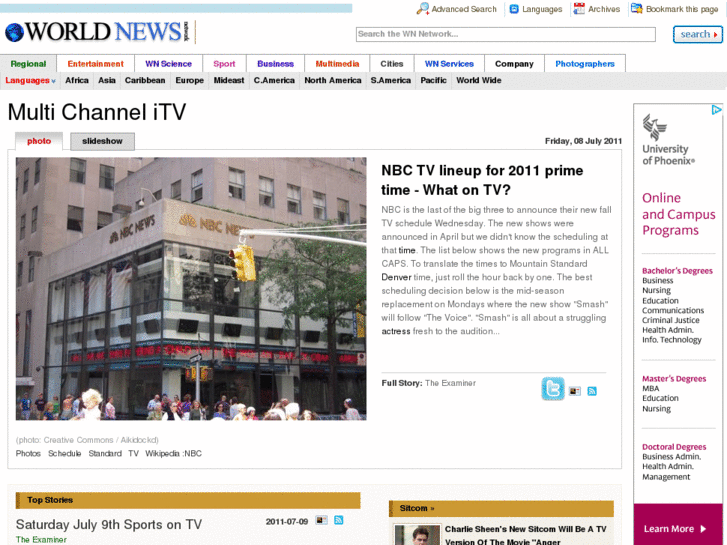Viewport: 727px width, 545px height.
Task: Click the Top Stories header bar
Action: click(188, 500)
